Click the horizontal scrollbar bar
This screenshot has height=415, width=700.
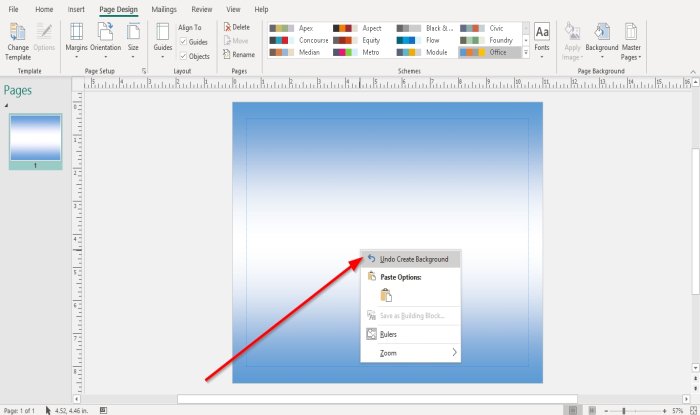click(x=377, y=399)
